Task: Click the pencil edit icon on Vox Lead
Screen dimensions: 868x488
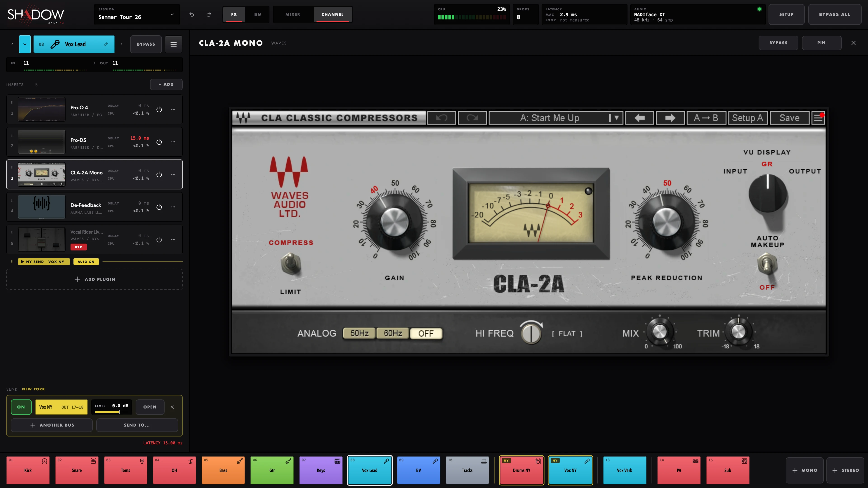Action: [106, 44]
